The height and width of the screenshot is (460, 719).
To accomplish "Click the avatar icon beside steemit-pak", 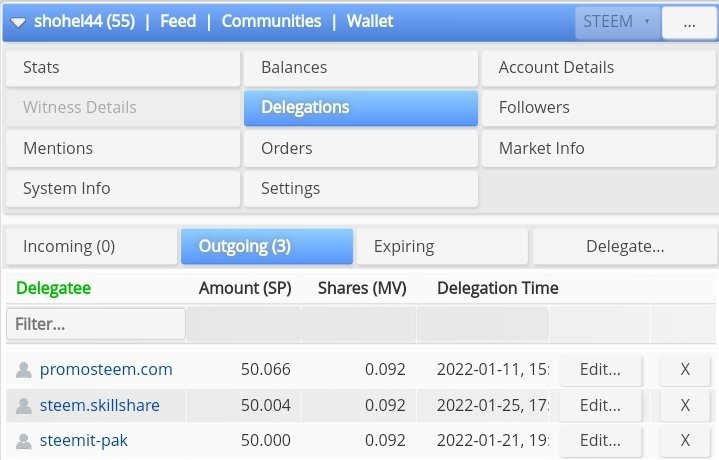I will pyautogui.click(x=23, y=441).
